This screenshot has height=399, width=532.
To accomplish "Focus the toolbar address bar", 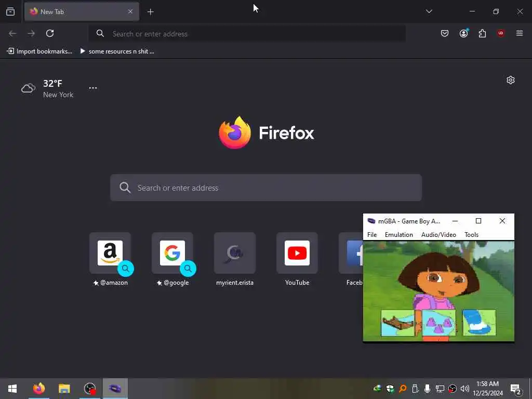I will tap(247, 34).
